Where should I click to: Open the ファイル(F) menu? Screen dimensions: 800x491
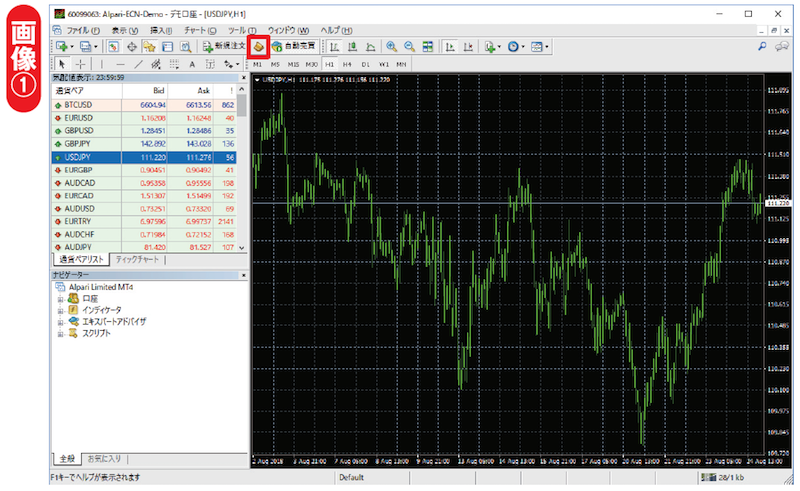coord(84,31)
